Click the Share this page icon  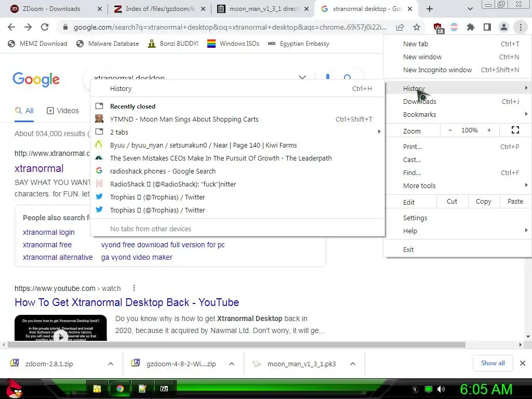(x=400, y=27)
